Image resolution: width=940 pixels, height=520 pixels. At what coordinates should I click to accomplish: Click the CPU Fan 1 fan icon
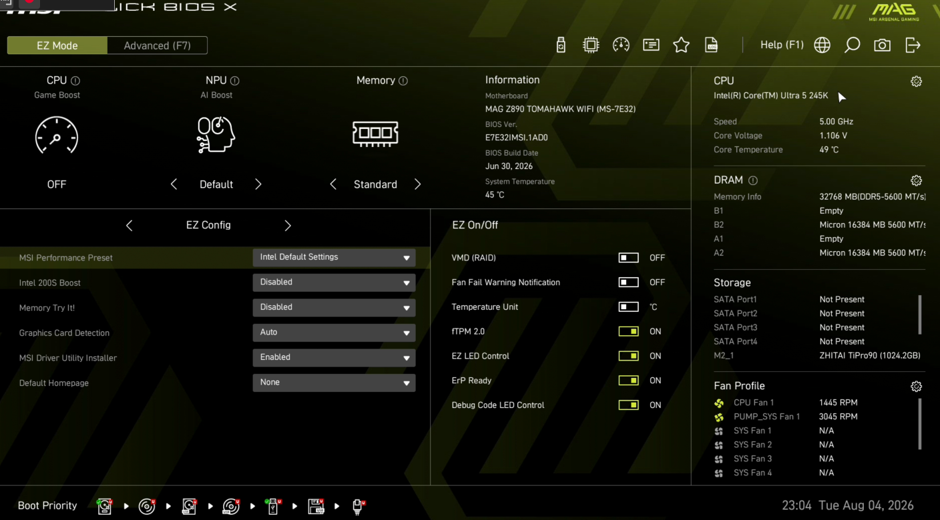pos(719,403)
